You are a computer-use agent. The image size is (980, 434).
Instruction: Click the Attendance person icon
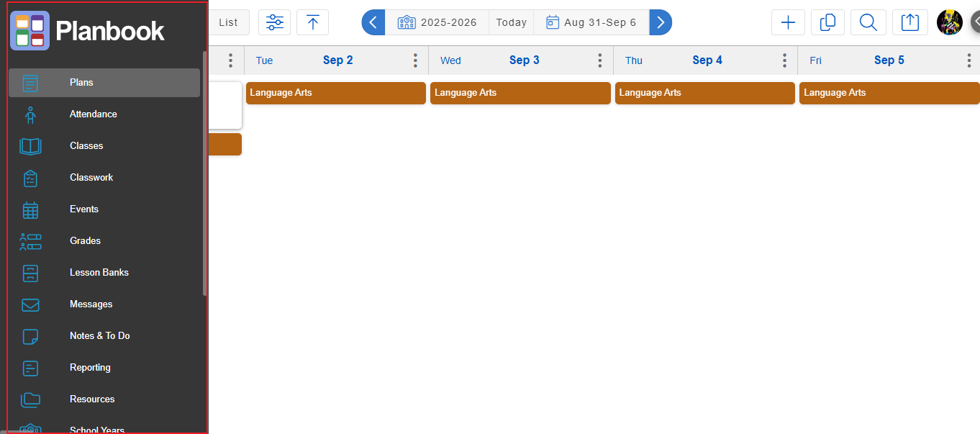point(30,114)
